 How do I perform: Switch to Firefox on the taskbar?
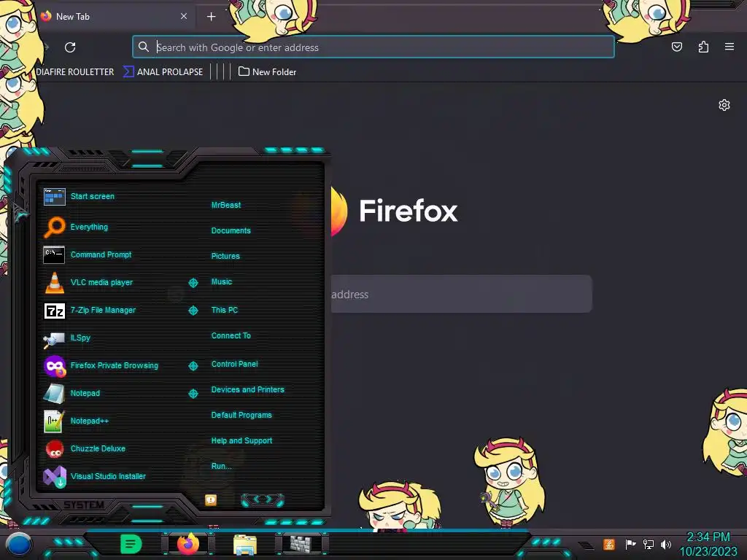point(188,544)
